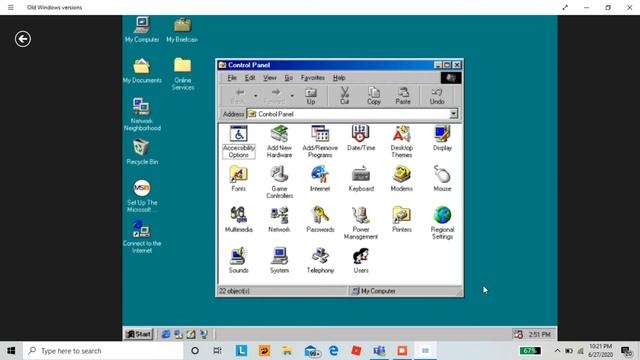This screenshot has height=360, width=640.
Task: Open the Edit menu
Action: coord(250,78)
